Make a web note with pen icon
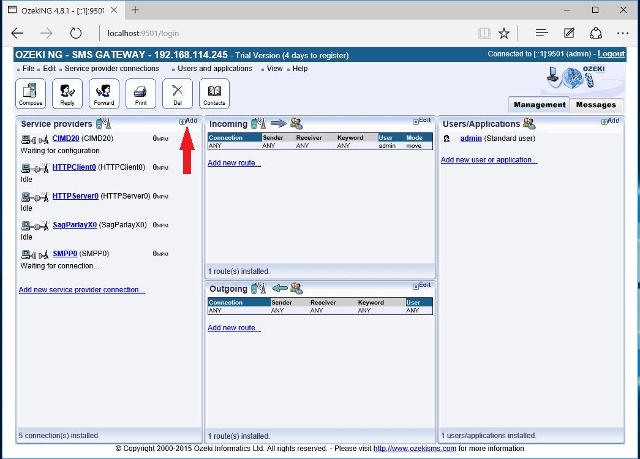This screenshot has width=640, height=459. tap(569, 33)
